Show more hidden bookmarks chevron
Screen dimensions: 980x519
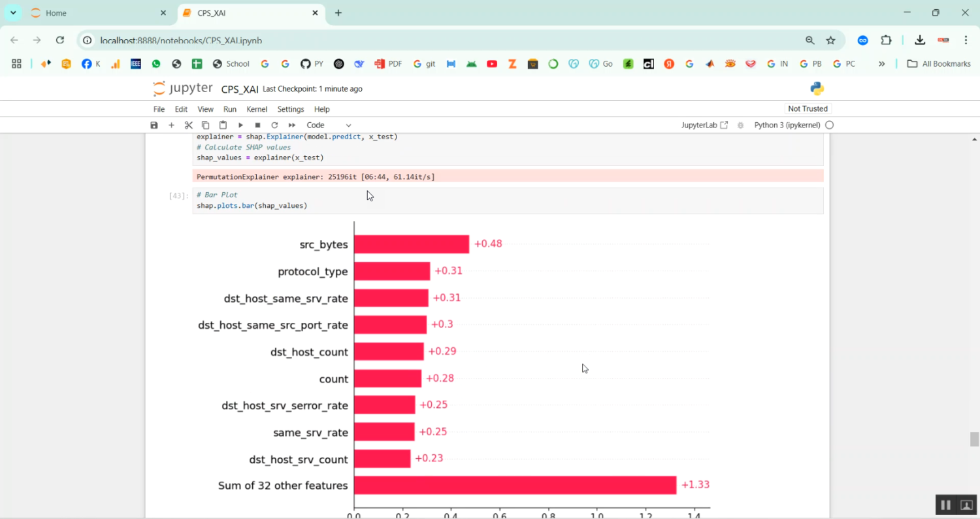click(x=881, y=63)
